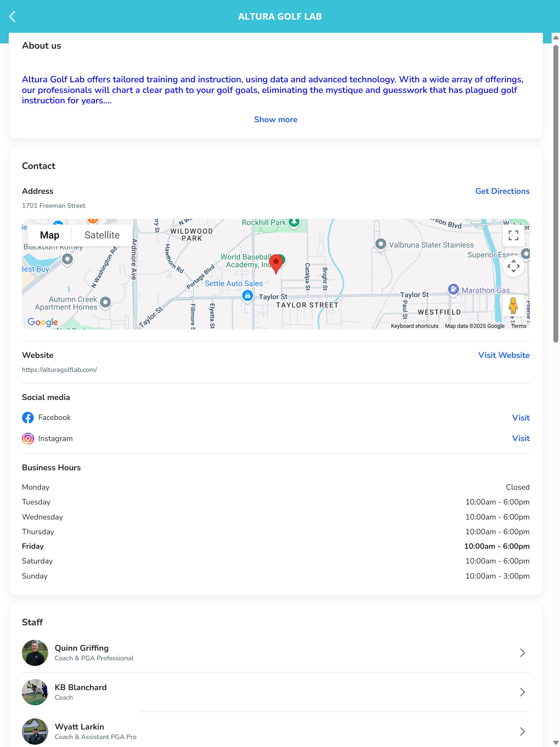Select the name KB Blanchard

(x=81, y=687)
